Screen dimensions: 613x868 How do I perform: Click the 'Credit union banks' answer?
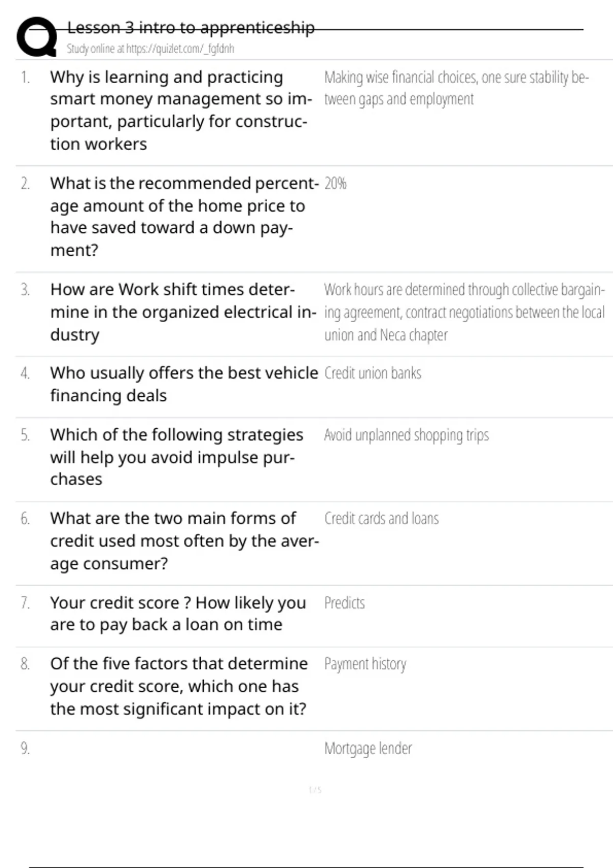click(372, 373)
